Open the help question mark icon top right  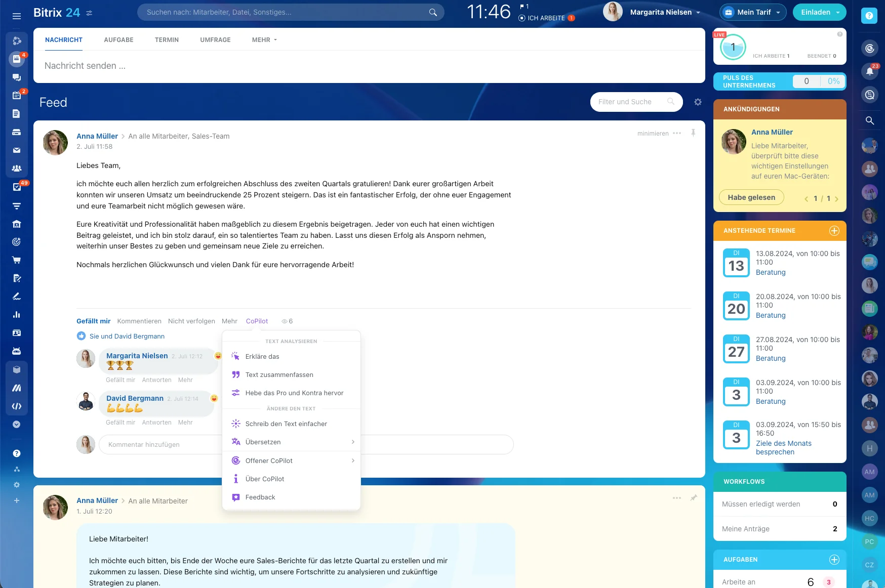[x=869, y=16]
